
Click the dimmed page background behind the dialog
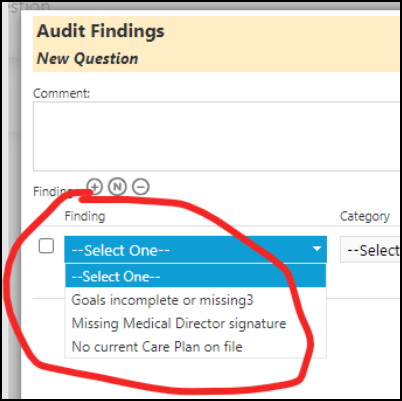tap(10, 200)
